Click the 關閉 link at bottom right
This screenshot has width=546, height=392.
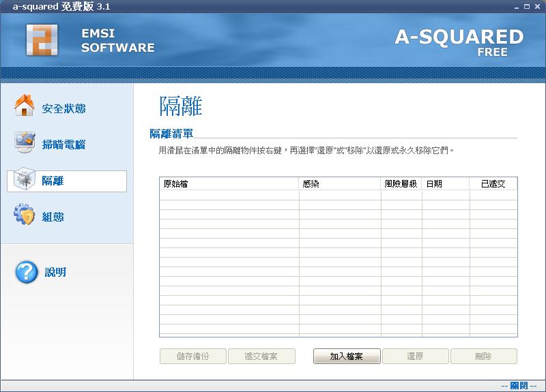tap(519, 386)
